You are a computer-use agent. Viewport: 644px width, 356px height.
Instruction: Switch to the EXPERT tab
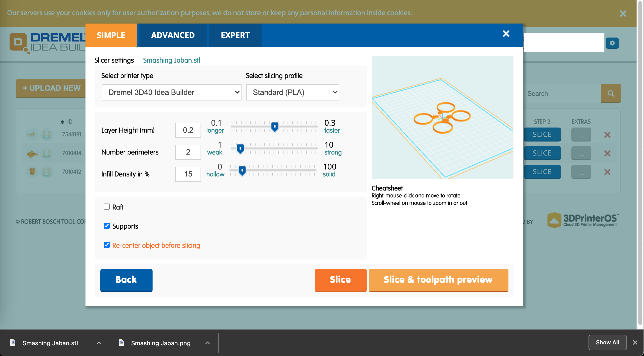click(x=235, y=35)
